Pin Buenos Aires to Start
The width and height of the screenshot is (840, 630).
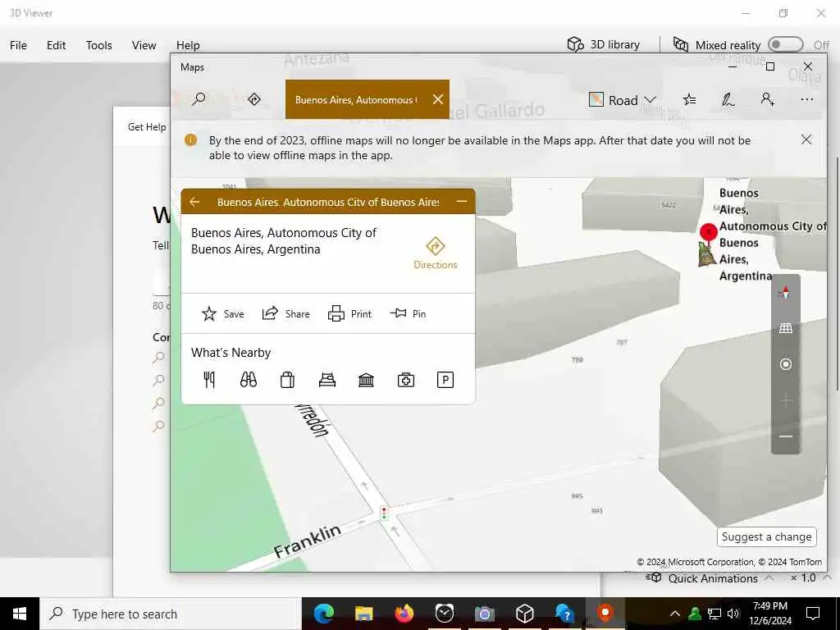point(409,313)
